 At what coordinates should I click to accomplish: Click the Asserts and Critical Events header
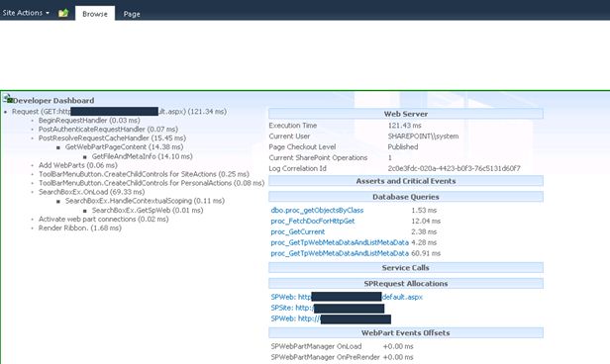[x=406, y=181]
